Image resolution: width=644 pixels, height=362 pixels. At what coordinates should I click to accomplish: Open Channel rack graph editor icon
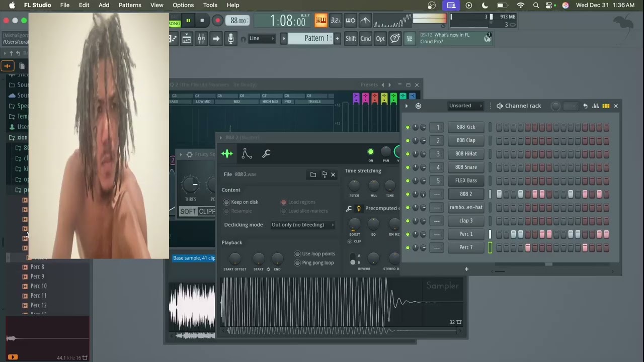pyautogui.click(x=596, y=106)
